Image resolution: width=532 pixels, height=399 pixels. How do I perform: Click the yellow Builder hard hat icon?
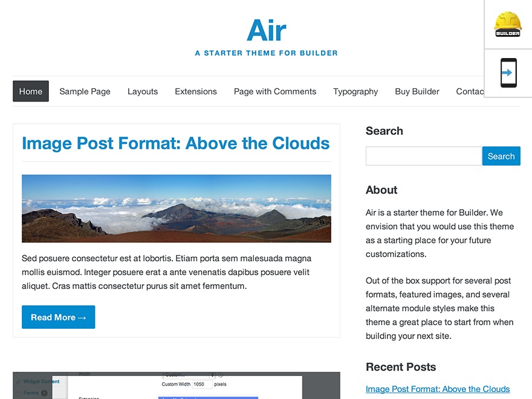pos(508,24)
